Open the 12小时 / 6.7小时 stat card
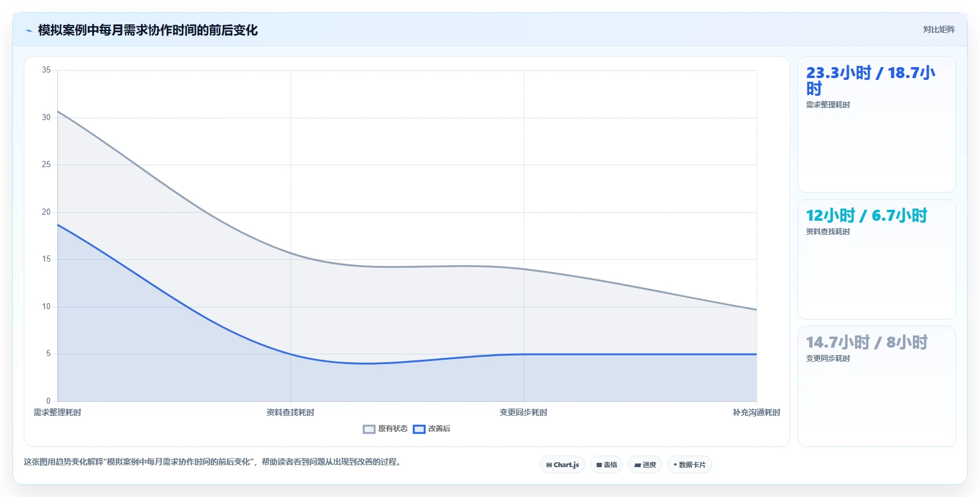This screenshot has width=980, height=497. pos(877,259)
